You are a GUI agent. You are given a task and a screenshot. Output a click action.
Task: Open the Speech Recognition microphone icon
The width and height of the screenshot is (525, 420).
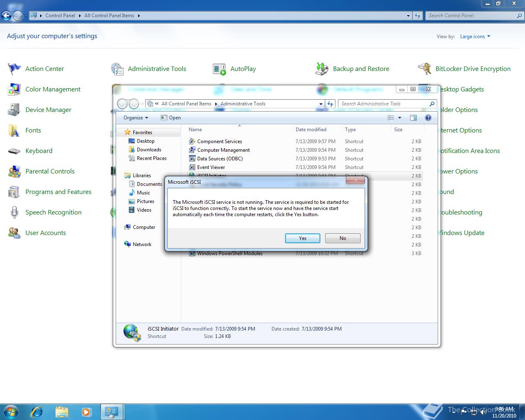pos(14,212)
